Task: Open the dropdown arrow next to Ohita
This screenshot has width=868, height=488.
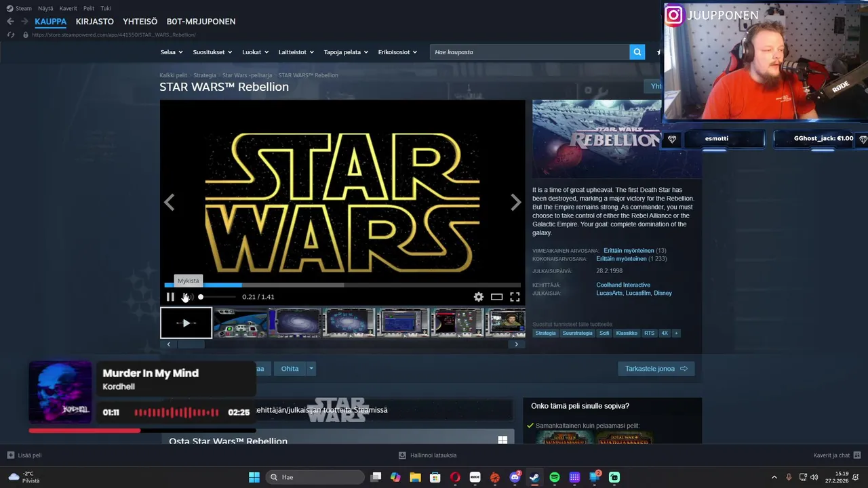Action: [x=311, y=369]
